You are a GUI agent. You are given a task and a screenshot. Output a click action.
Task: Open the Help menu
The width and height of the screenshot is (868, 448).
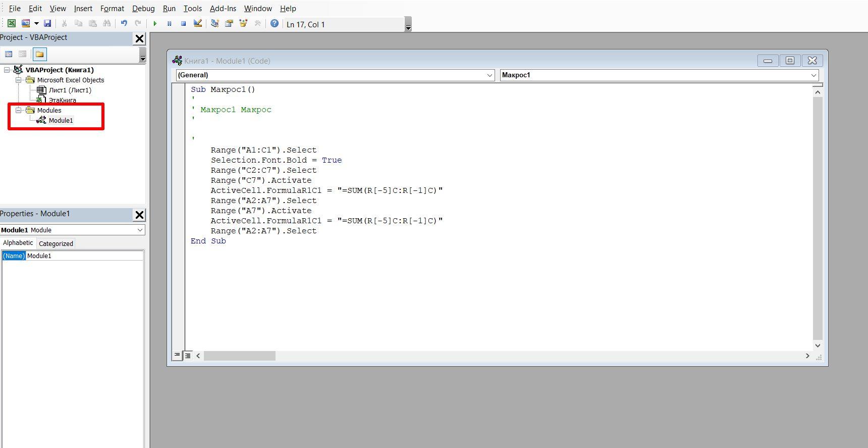point(288,9)
